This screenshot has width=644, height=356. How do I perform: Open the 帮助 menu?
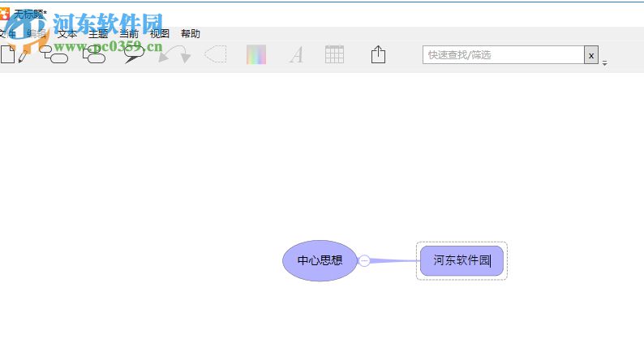(191, 34)
